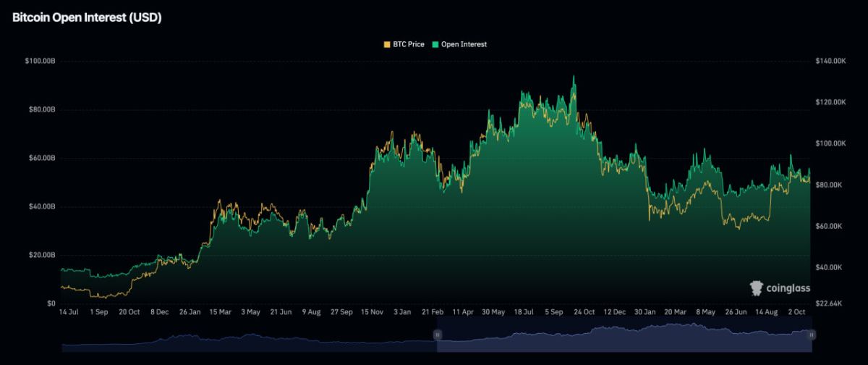Viewport: 868px width, 365px height.
Task: Click the $140.00K right axis label
Action: tap(830, 62)
